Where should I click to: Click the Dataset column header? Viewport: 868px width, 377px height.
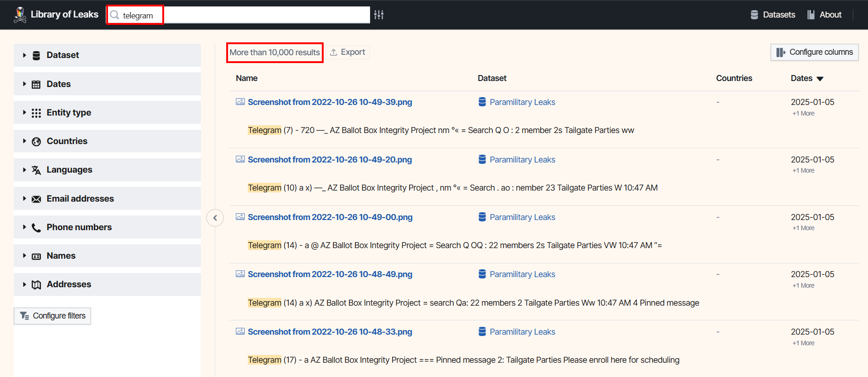[492, 78]
